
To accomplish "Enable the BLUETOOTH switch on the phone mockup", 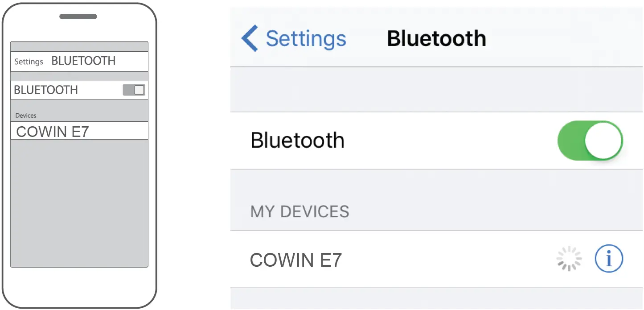I will tap(134, 90).
